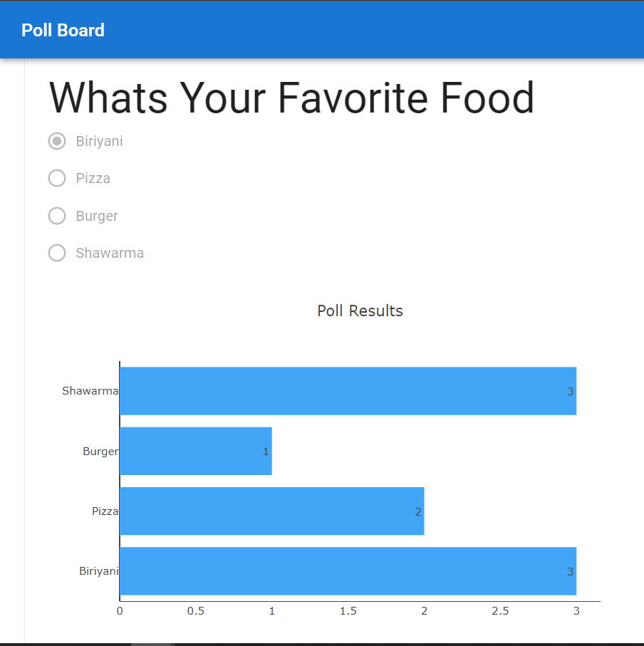Click the Burger bar in chart
The image size is (644, 646).
[x=196, y=451]
